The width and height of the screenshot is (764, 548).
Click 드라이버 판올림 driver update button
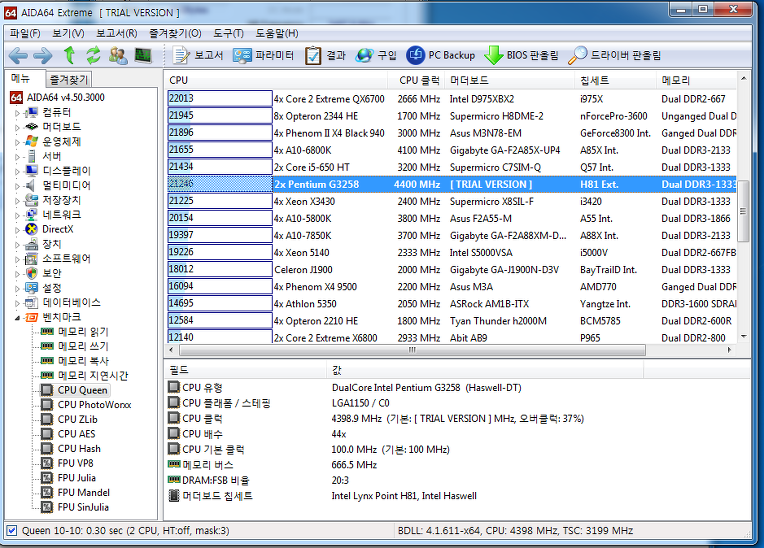(x=615, y=56)
